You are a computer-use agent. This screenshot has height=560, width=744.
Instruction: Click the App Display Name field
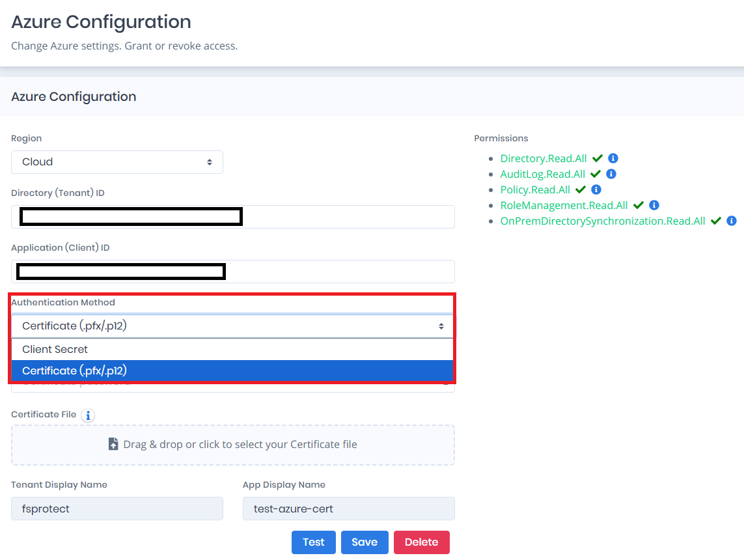348,509
